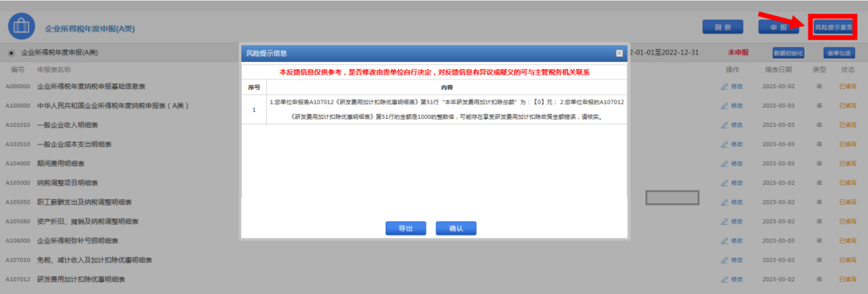Image resolution: width=868 pixels, height=294 pixels.
Task: Select 免税、减计收入及加计扣除优惠明细表 form name
Action: coord(95,260)
